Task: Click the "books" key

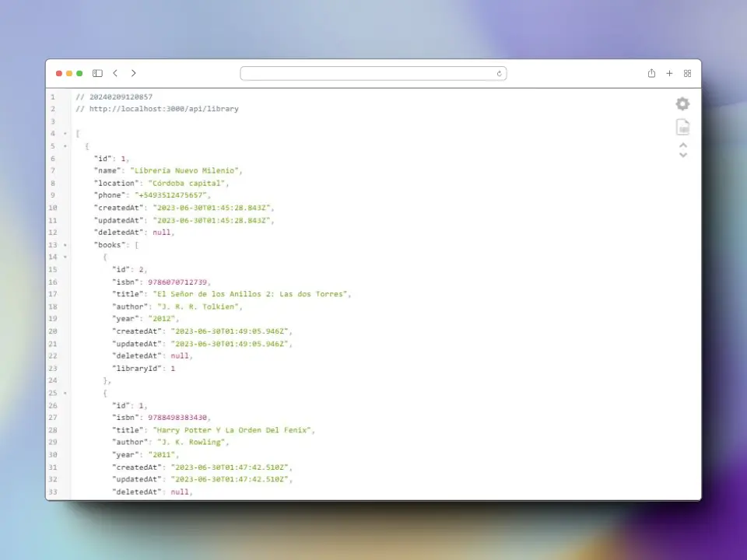Action: point(110,245)
